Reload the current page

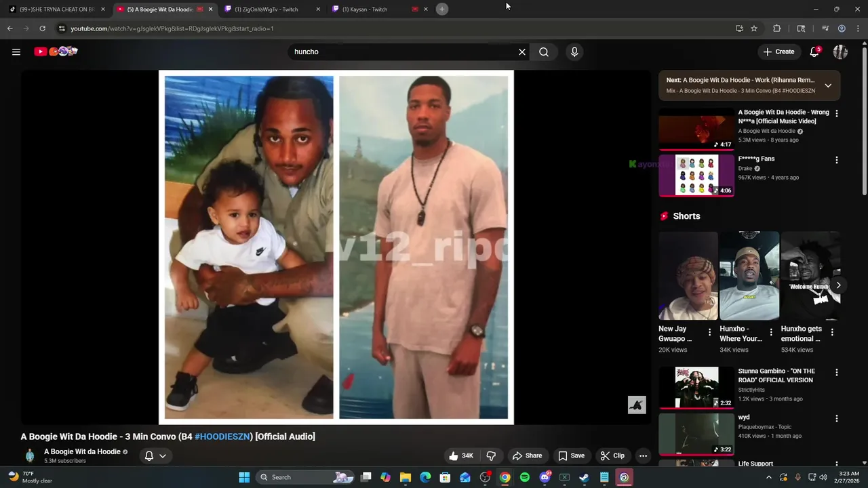(42, 28)
